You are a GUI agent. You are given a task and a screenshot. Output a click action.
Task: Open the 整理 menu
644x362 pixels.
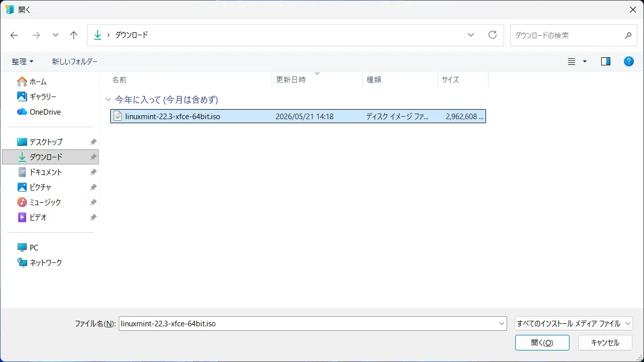(x=23, y=61)
